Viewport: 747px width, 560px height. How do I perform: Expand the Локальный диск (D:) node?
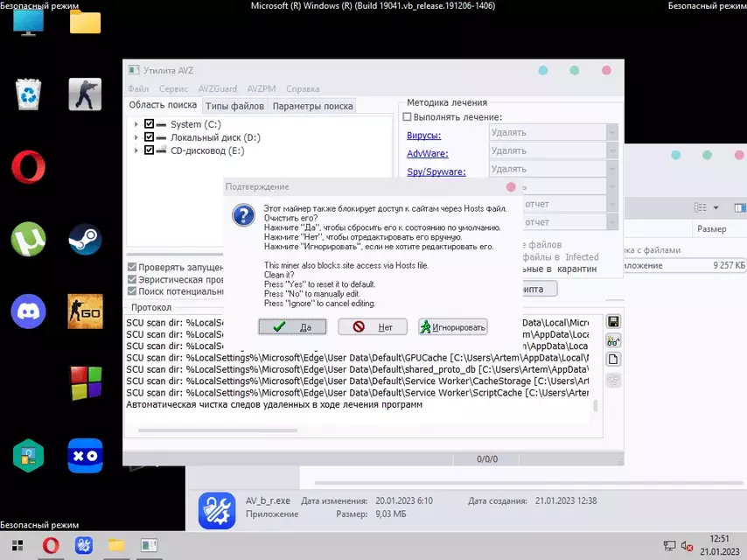click(136, 137)
